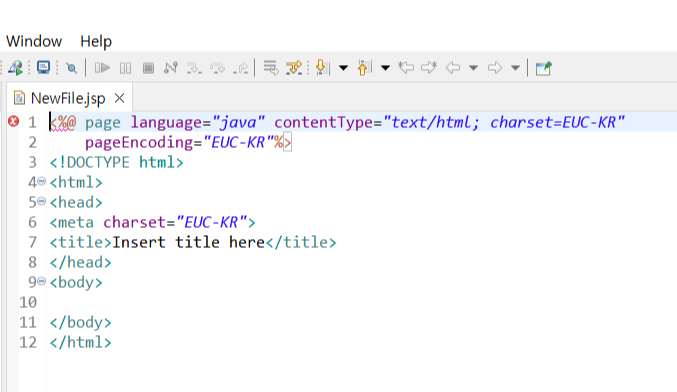The width and height of the screenshot is (677, 392).
Task: Click "Insert title here" text
Action: tap(189, 242)
